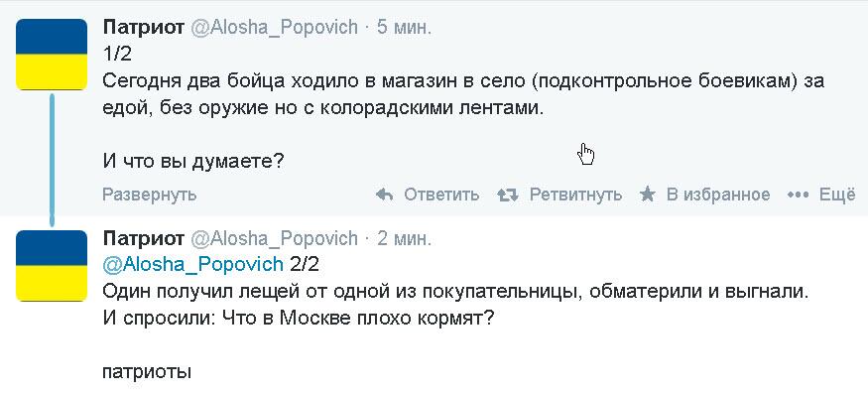Open the Ещё more options menu
The width and height of the screenshot is (868, 394).
pos(837,195)
